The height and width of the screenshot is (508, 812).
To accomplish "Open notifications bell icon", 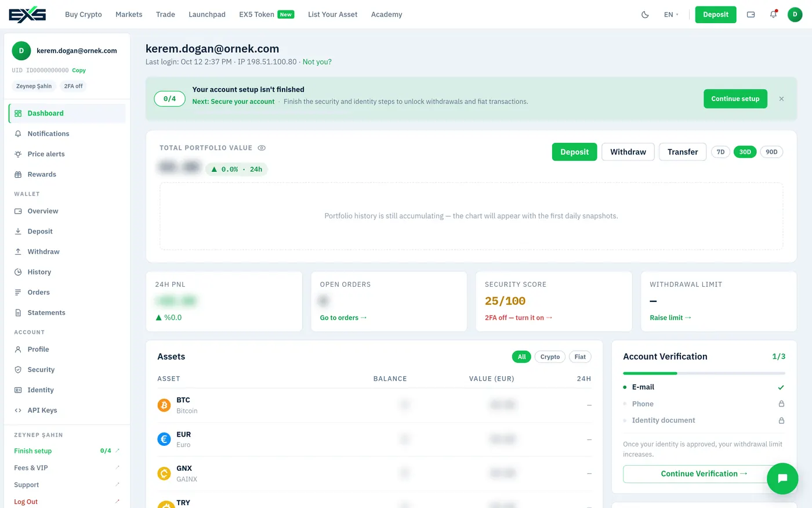I will click(773, 15).
